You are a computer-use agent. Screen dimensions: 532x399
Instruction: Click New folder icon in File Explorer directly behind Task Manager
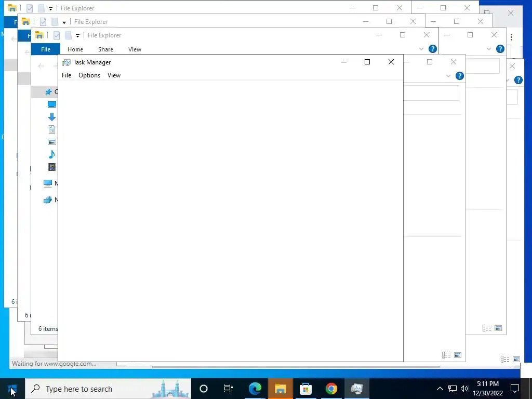(x=68, y=35)
